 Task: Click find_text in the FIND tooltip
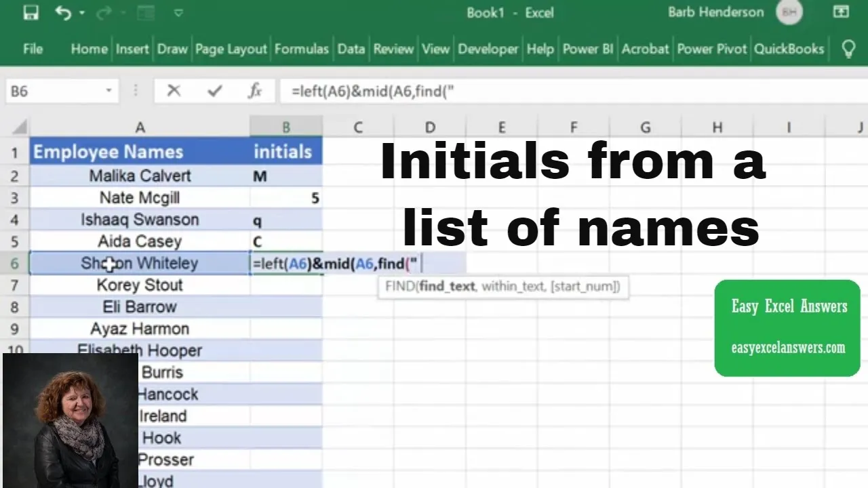point(447,287)
